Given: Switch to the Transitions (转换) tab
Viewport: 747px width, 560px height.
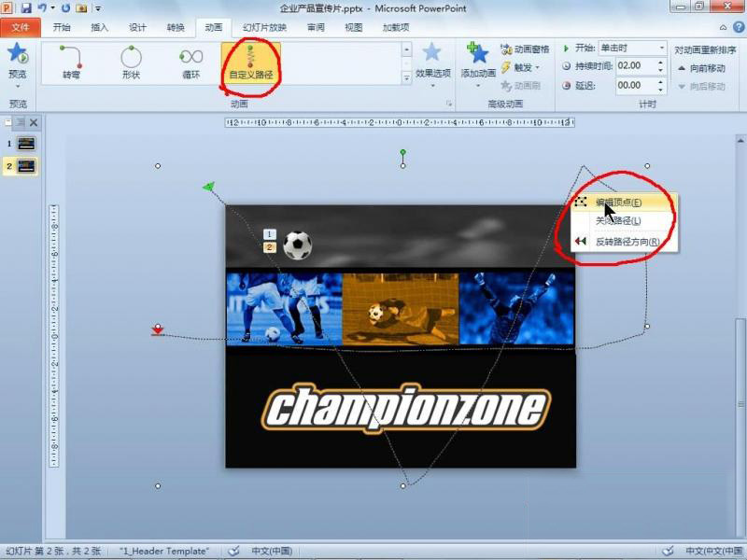Looking at the screenshot, I should tap(176, 28).
